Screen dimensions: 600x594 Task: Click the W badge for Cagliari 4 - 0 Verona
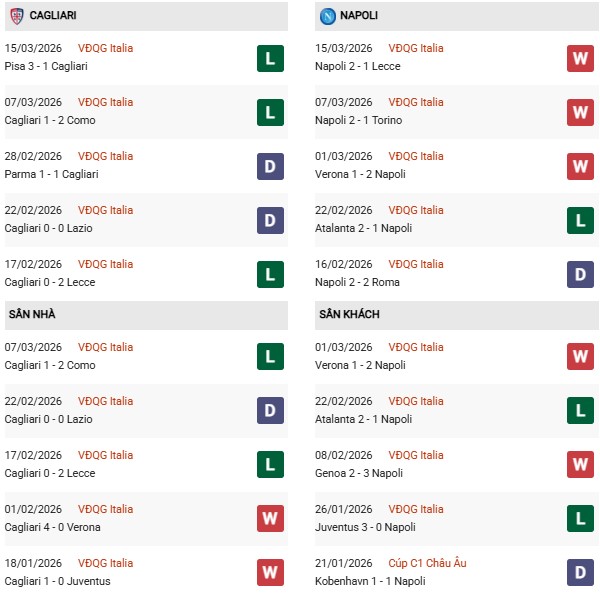(x=269, y=519)
